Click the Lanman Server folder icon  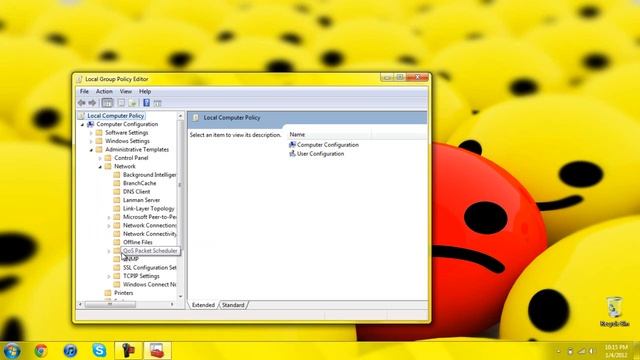click(x=117, y=200)
